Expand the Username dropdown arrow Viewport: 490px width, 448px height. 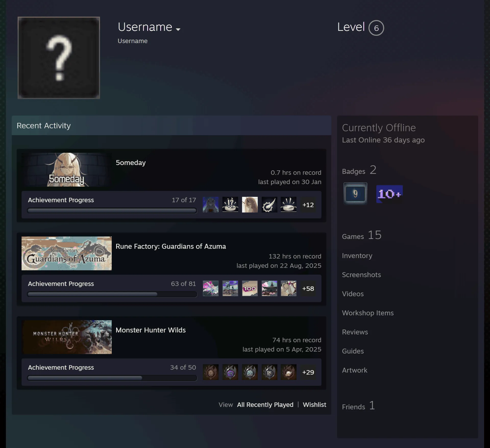[178, 29]
